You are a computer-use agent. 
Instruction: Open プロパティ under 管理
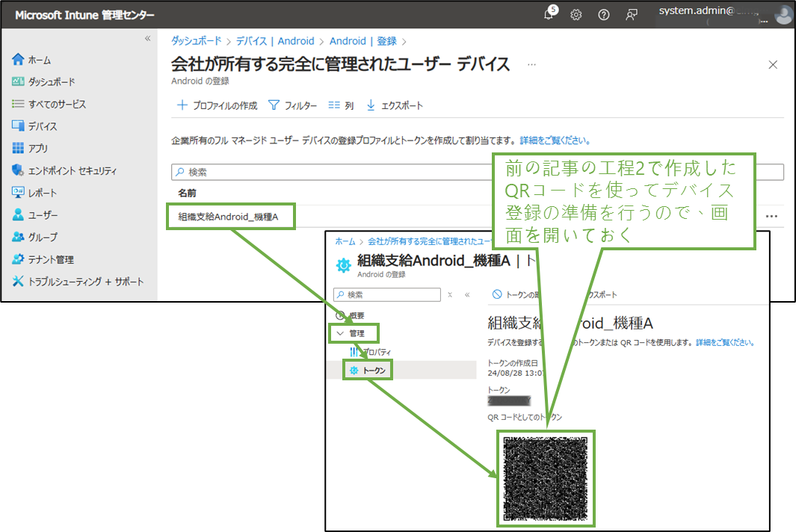tap(371, 352)
